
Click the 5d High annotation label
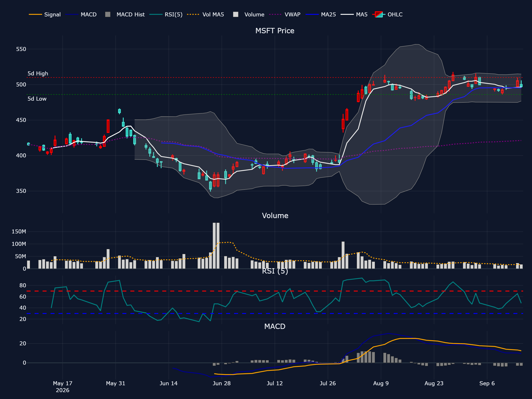point(38,74)
